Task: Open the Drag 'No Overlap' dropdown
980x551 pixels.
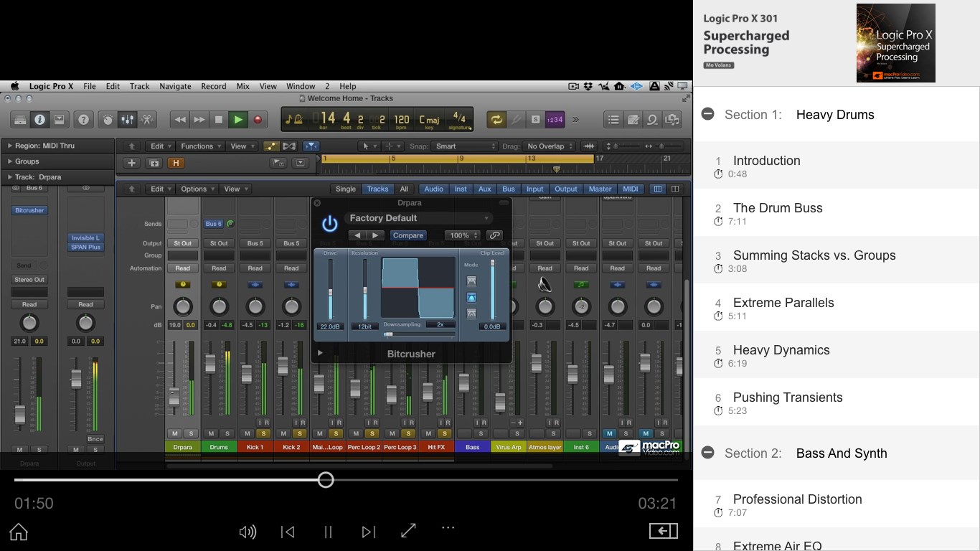Action: pos(549,146)
